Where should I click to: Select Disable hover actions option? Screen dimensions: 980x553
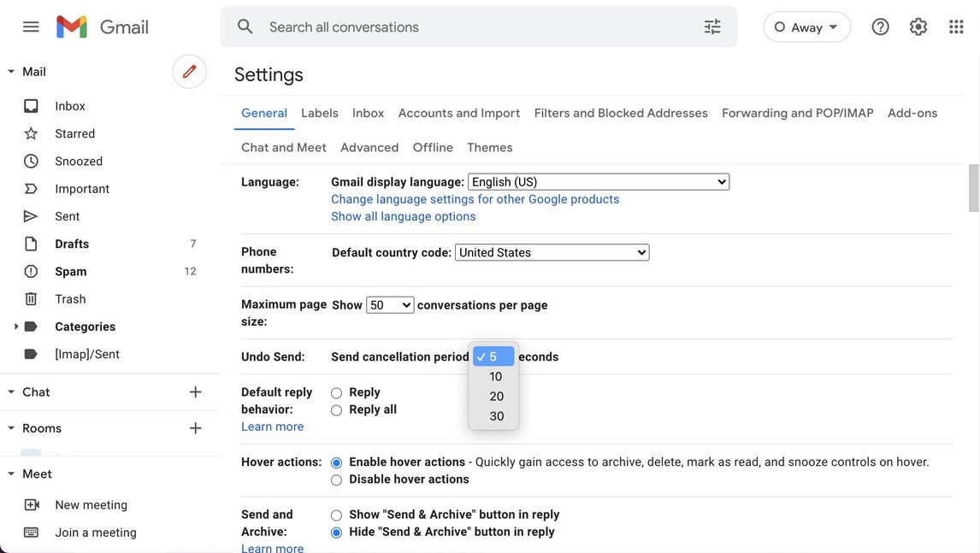tap(336, 480)
